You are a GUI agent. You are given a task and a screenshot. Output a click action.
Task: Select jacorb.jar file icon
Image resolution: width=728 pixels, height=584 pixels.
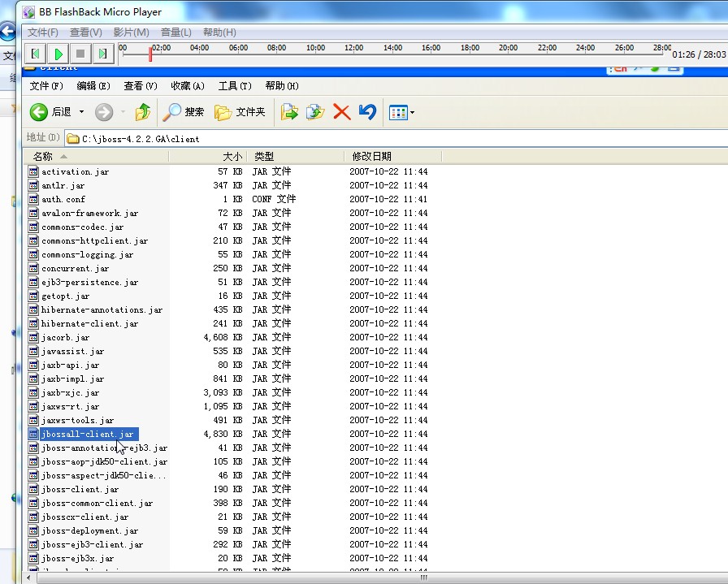(x=33, y=338)
